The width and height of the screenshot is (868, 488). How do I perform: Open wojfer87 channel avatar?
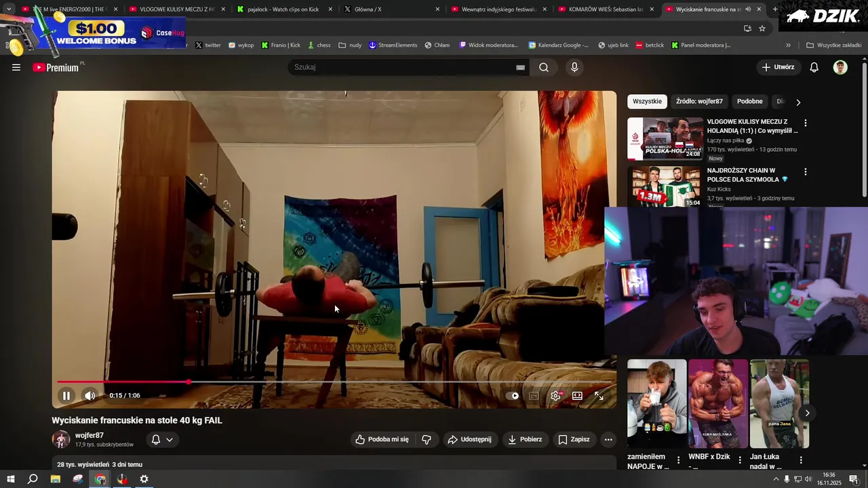click(61, 439)
